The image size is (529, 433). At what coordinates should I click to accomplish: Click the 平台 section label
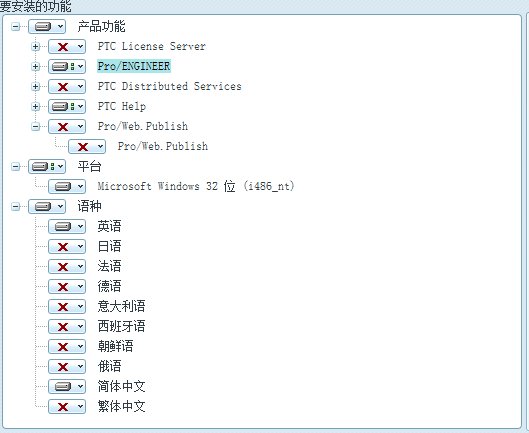click(89, 166)
